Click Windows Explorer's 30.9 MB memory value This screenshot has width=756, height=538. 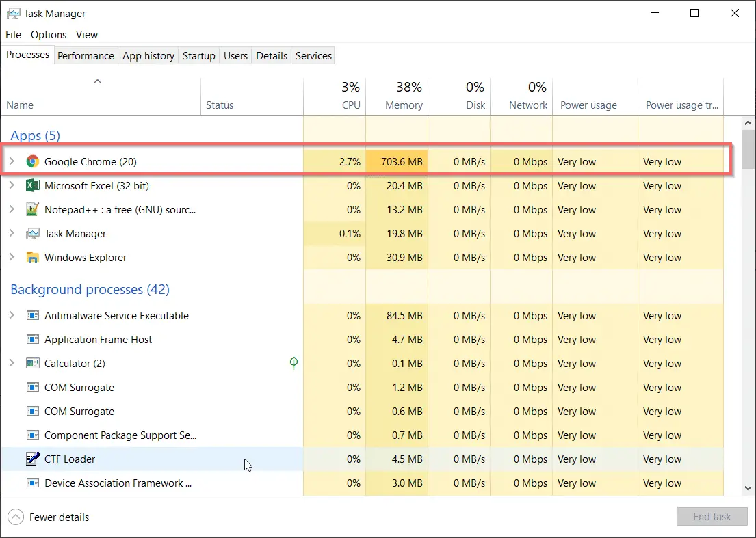click(404, 258)
